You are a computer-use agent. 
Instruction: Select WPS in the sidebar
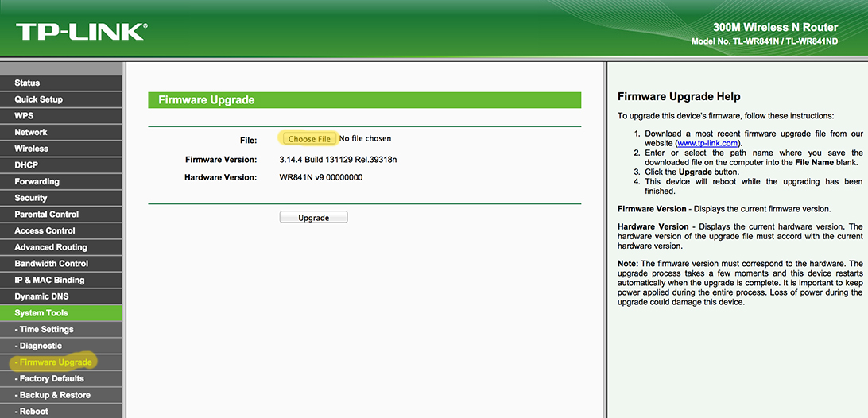click(x=24, y=116)
